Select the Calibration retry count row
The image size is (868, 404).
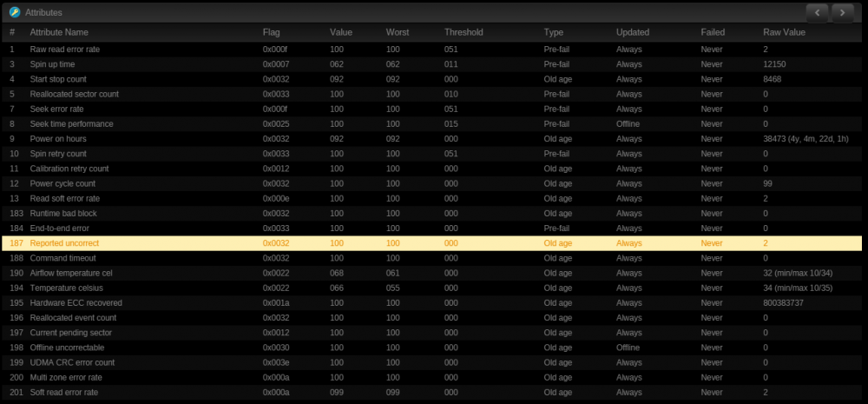click(x=431, y=169)
